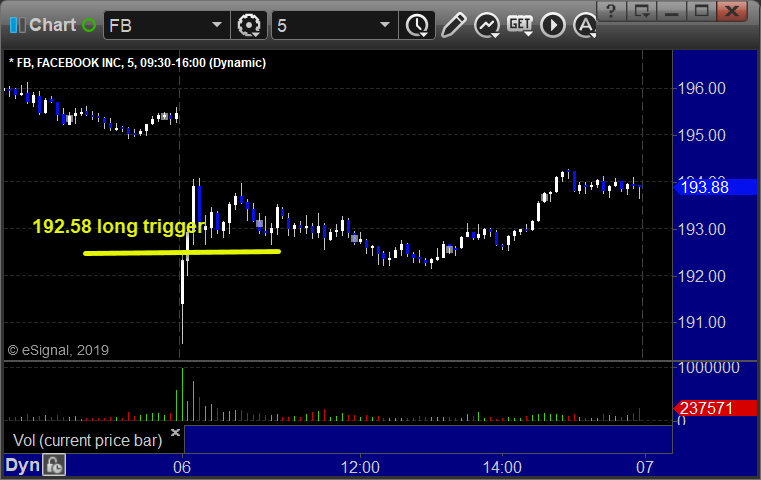
Task: Click the 237571 volume value marker
Action: (715, 408)
